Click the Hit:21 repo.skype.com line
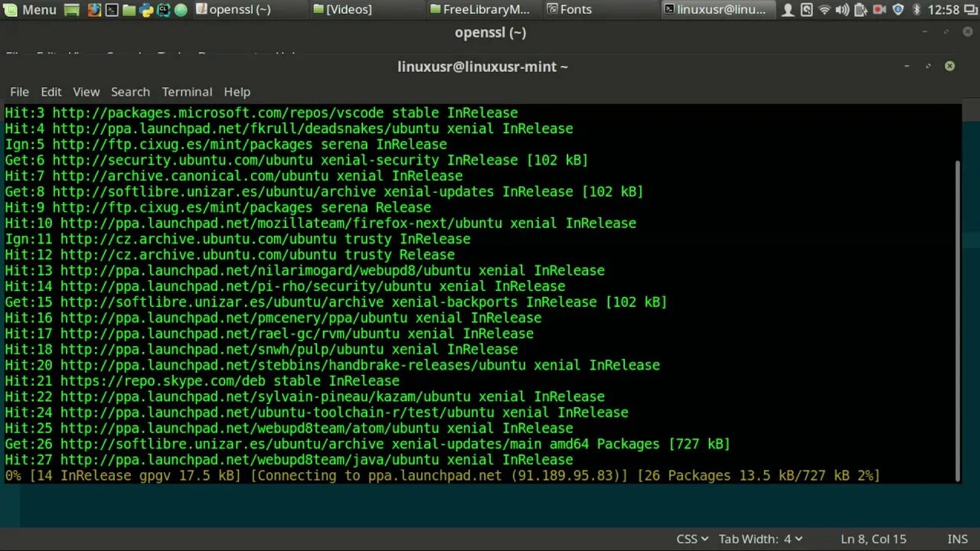 (202, 380)
